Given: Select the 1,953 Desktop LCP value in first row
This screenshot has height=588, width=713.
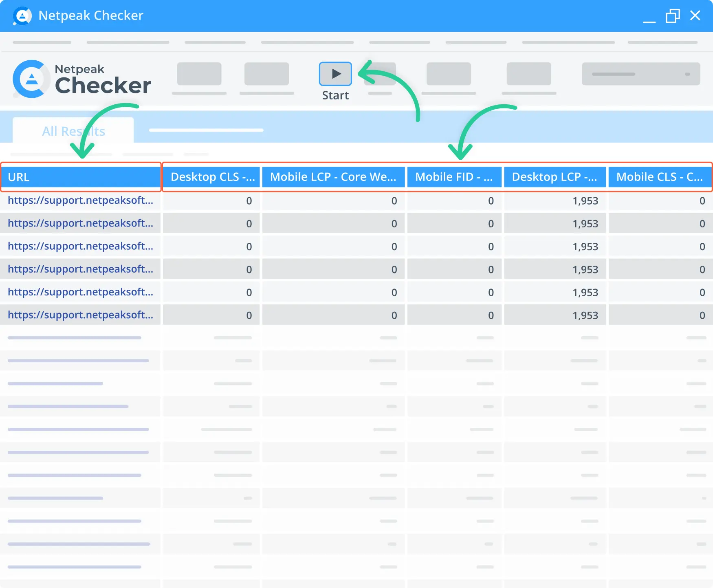Looking at the screenshot, I should [x=585, y=201].
